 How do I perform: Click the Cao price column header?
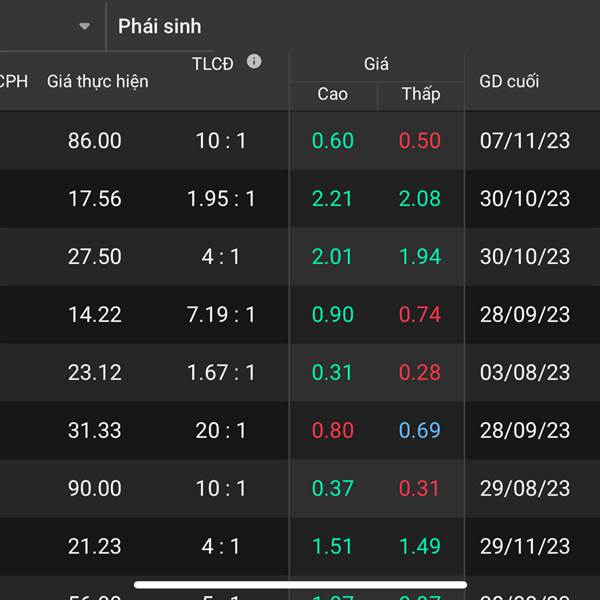coord(333,95)
